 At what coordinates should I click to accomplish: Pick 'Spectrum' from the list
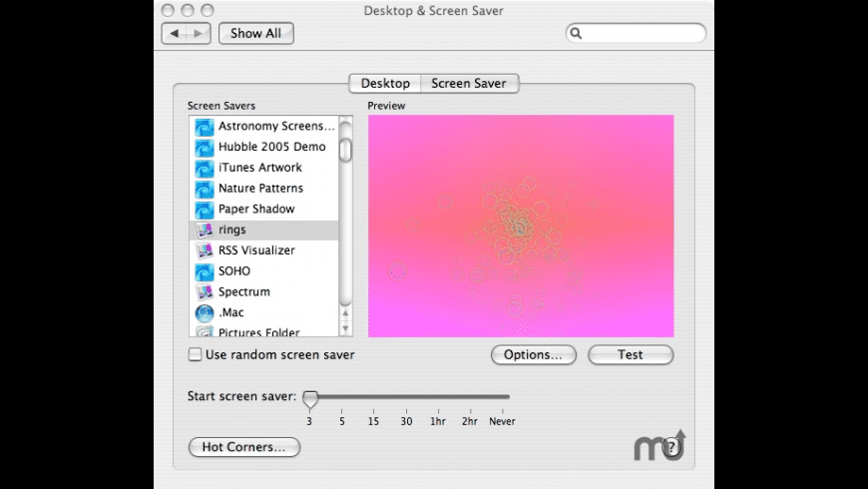(263, 291)
